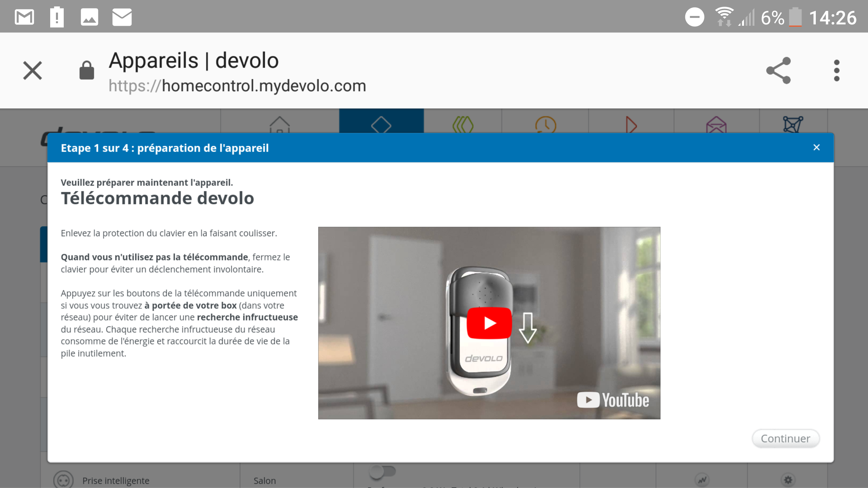The height and width of the screenshot is (488, 868).
Task: Open the image notification icon
Action: (x=90, y=17)
